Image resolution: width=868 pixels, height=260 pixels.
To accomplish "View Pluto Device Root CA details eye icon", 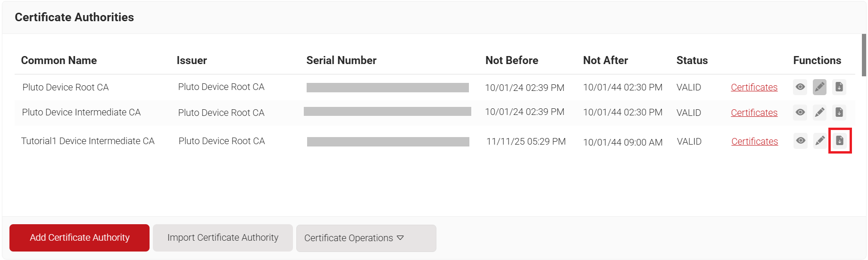I will click(x=800, y=87).
